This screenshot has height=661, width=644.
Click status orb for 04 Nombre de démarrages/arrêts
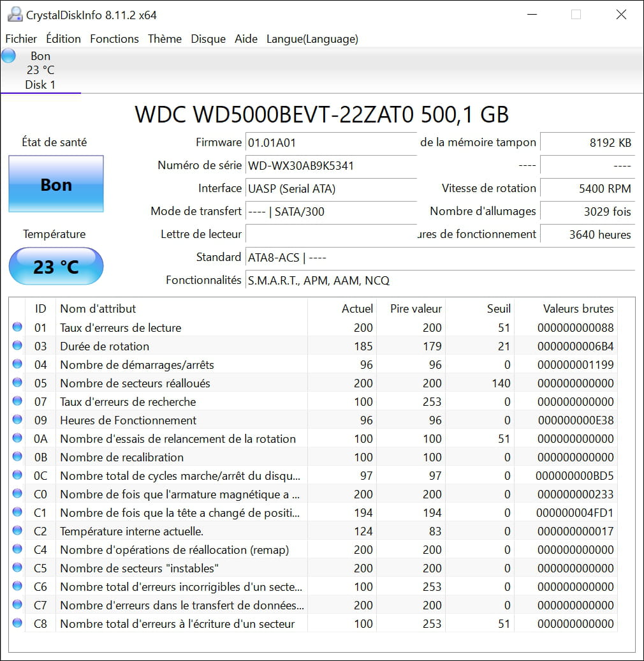click(x=17, y=364)
